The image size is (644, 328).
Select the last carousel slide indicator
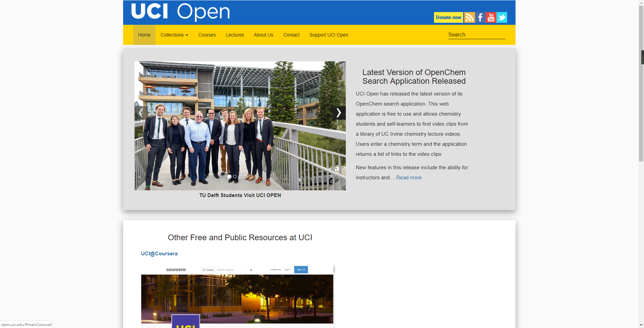click(251, 177)
